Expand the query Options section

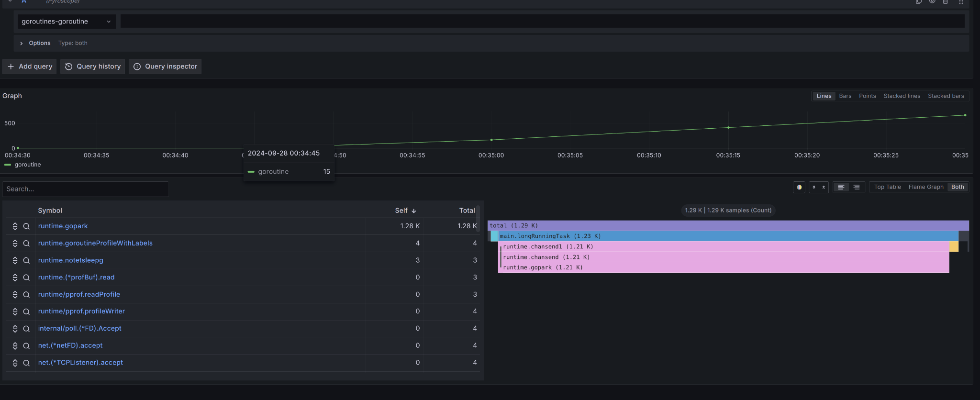point(22,43)
